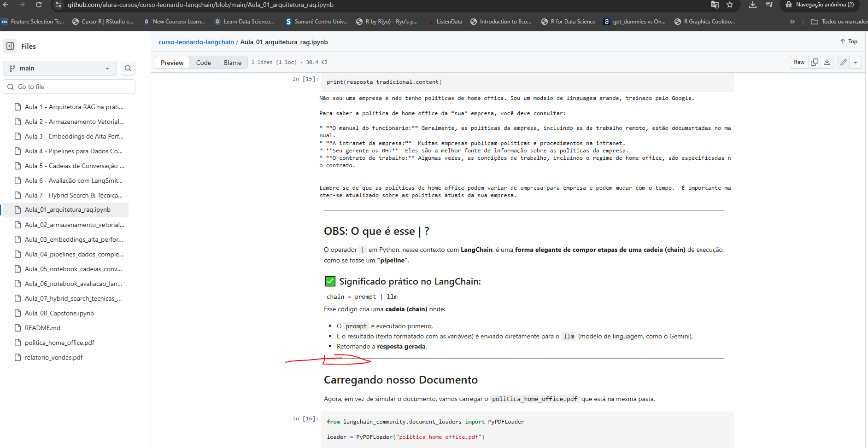
Task: Expand more edit options caret
Action: tap(856, 62)
